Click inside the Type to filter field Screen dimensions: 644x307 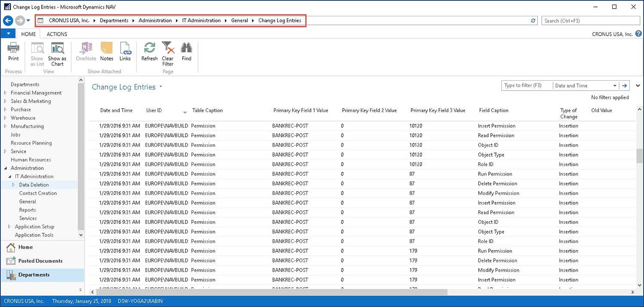point(526,85)
